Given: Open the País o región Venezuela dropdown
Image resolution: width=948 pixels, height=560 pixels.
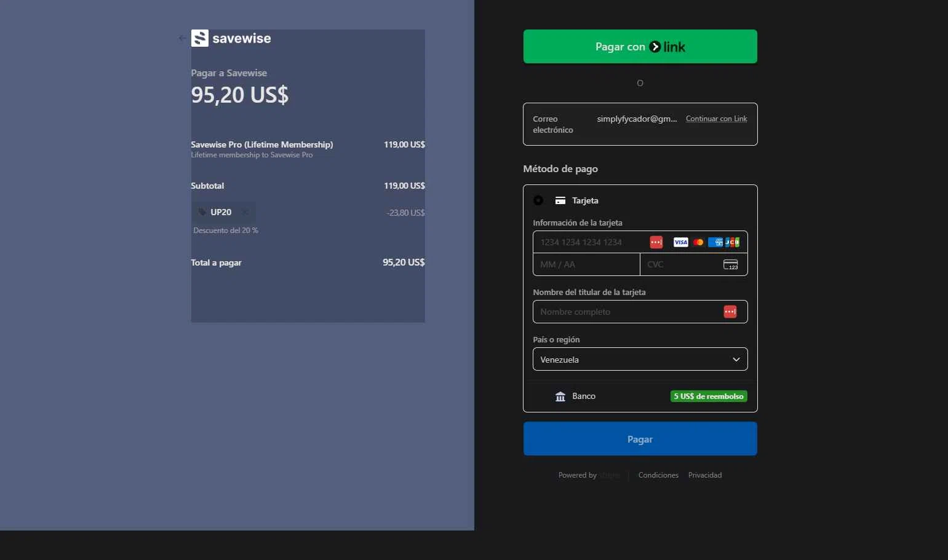Looking at the screenshot, I should tap(640, 359).
